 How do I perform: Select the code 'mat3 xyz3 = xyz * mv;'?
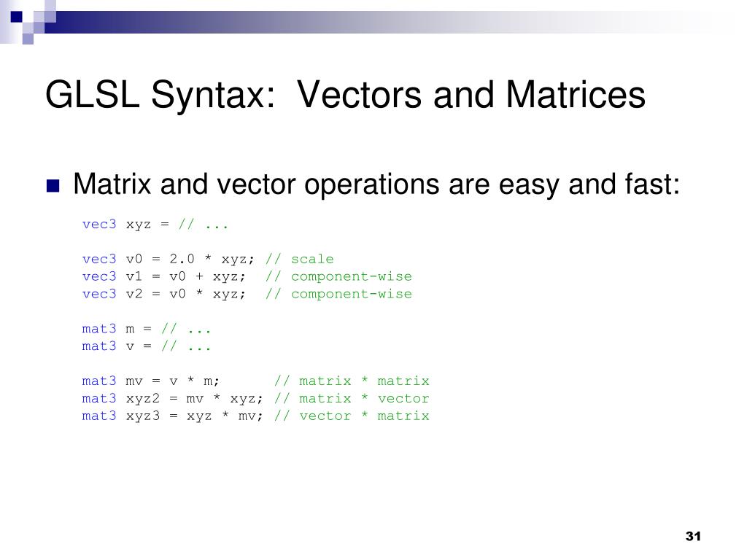[x=172, y=416]
